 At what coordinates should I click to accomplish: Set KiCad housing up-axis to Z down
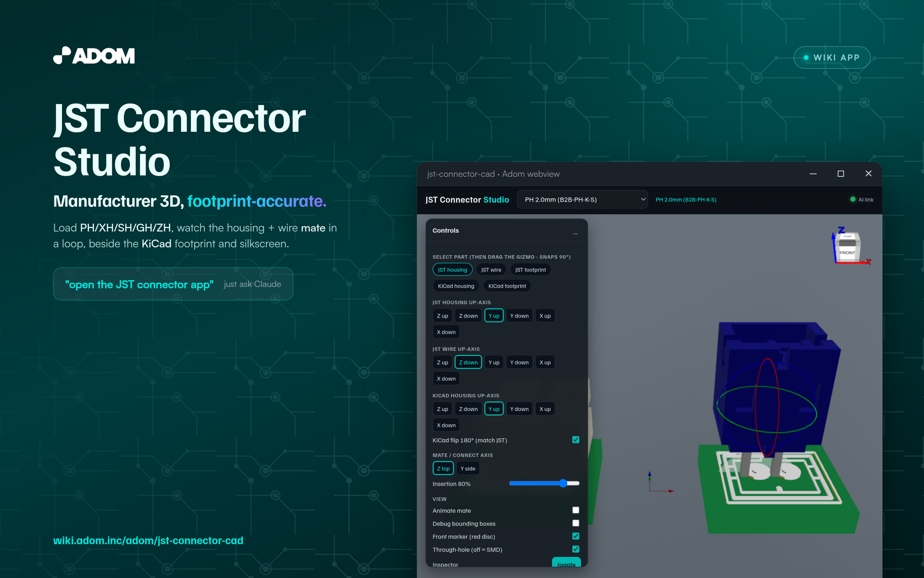point(468,409)
